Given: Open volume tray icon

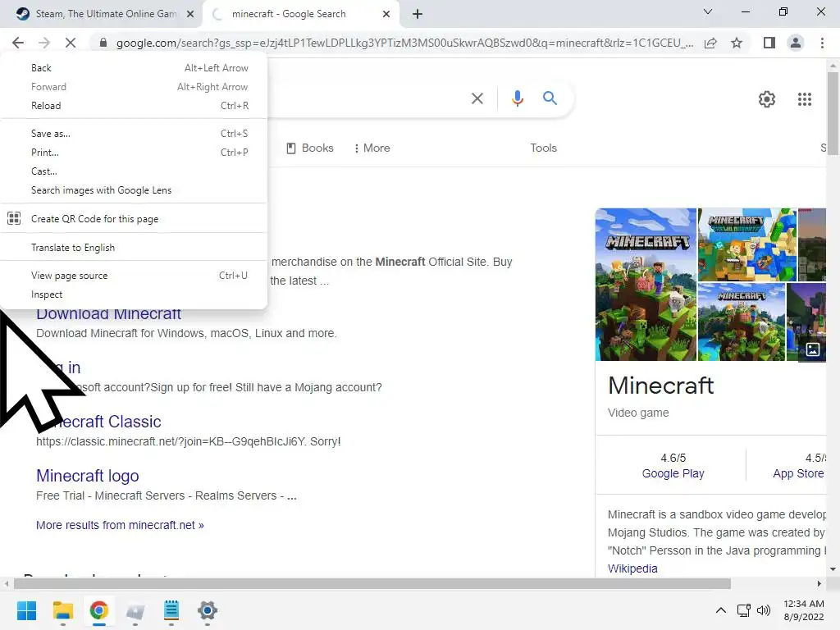Looking at the screenshot, I should pyautogui.click(x=764, y=610).
